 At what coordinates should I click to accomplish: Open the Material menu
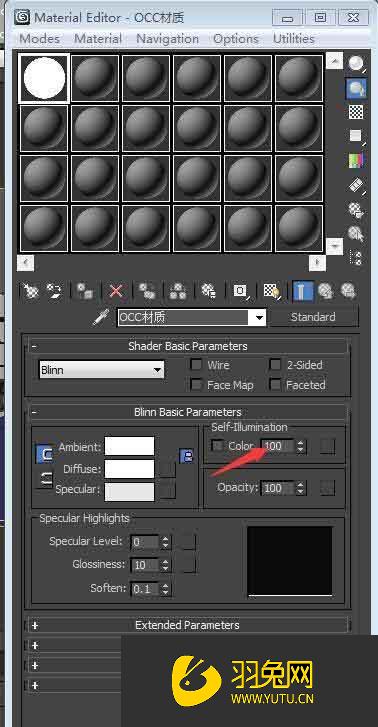(98, 39)
